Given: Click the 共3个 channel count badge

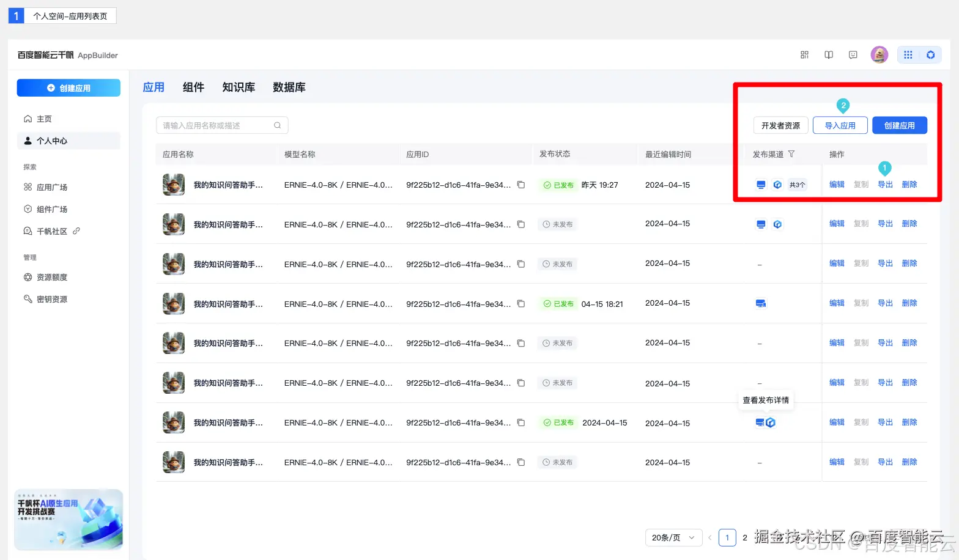Looking at the screenshot, I should [797, 185].
